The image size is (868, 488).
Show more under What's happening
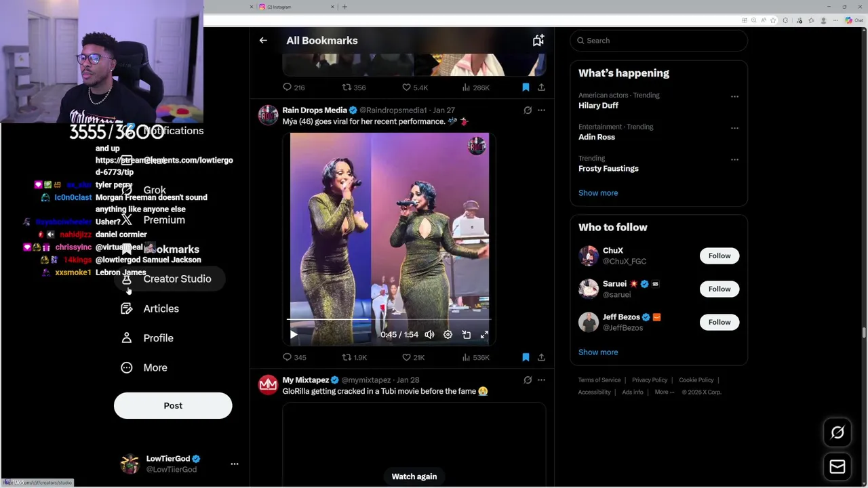click(598, 193)
